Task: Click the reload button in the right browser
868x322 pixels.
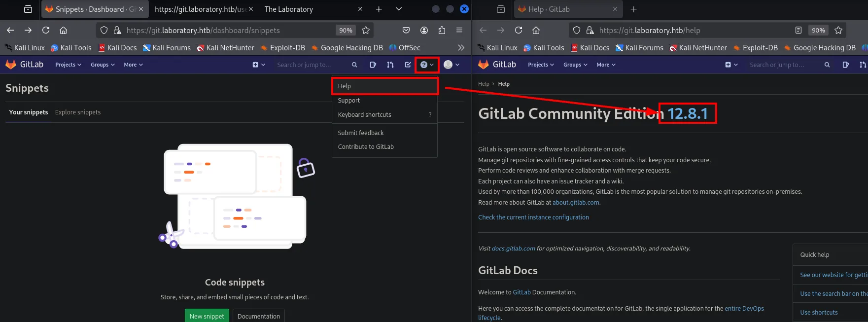Action: [519, 30]
